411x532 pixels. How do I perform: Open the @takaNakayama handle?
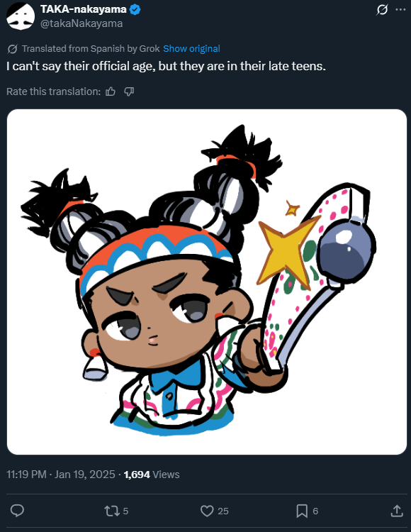click(x=81, y=23)
